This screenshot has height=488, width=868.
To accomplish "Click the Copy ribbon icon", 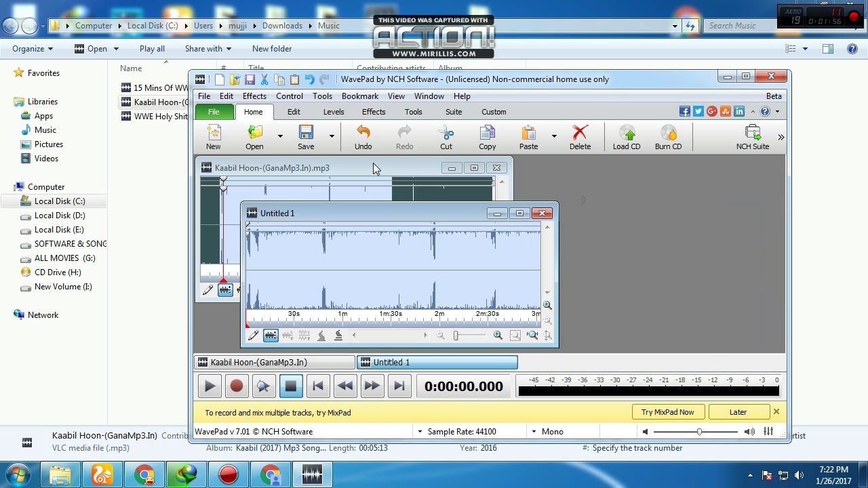I will pyautogui.click(x=487, y=132).
